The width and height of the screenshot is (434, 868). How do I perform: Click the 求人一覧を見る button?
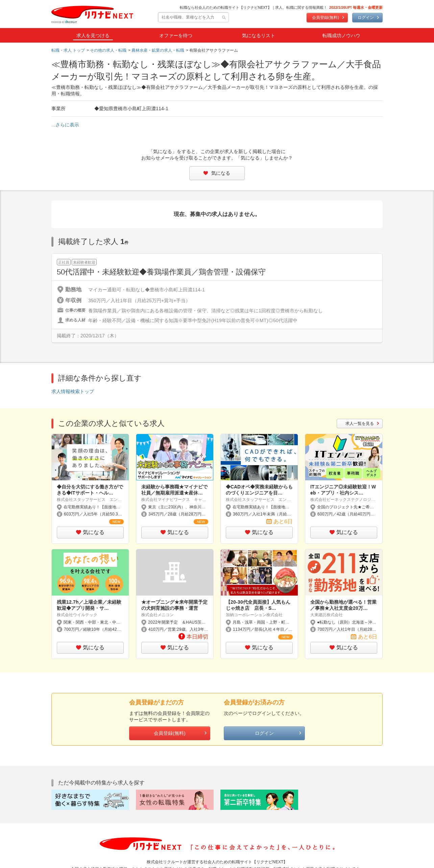[360, 424]
